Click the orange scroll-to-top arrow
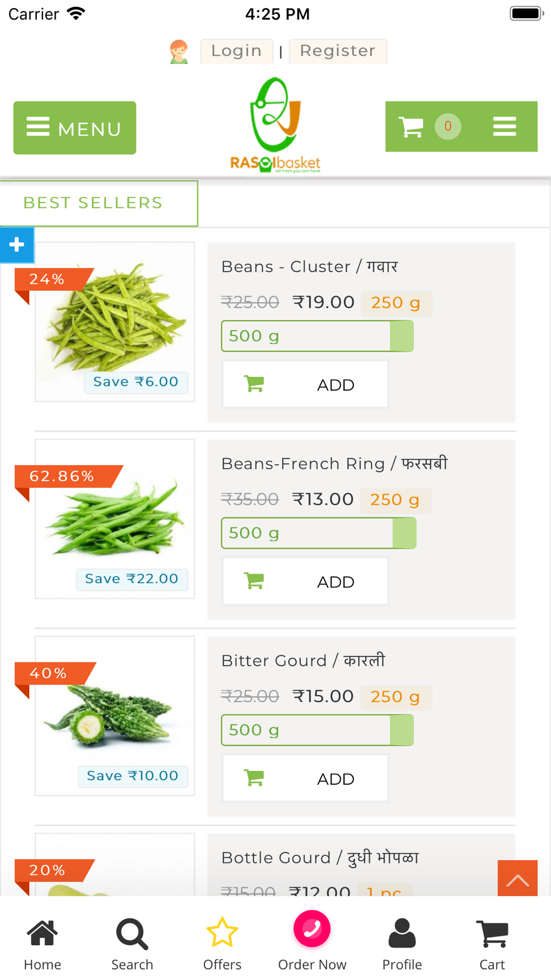Viewport: 551px width, 980px height. pyautogui.click(x=517, y=879)
